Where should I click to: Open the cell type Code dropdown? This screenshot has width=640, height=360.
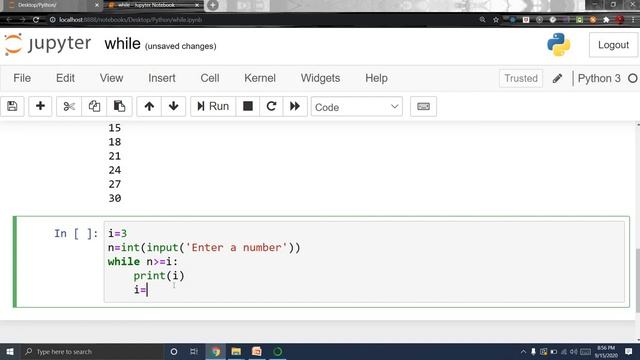pos(357,107)
